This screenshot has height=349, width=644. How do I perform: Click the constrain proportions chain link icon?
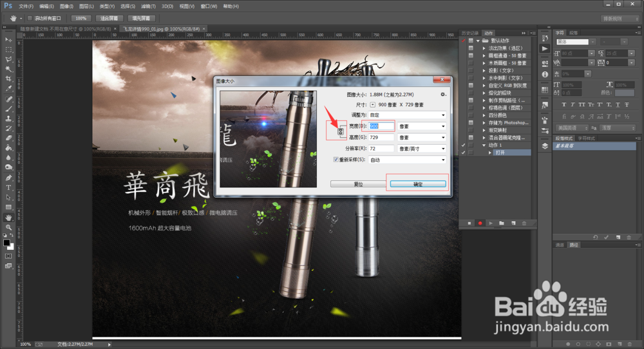pos(341,131)
